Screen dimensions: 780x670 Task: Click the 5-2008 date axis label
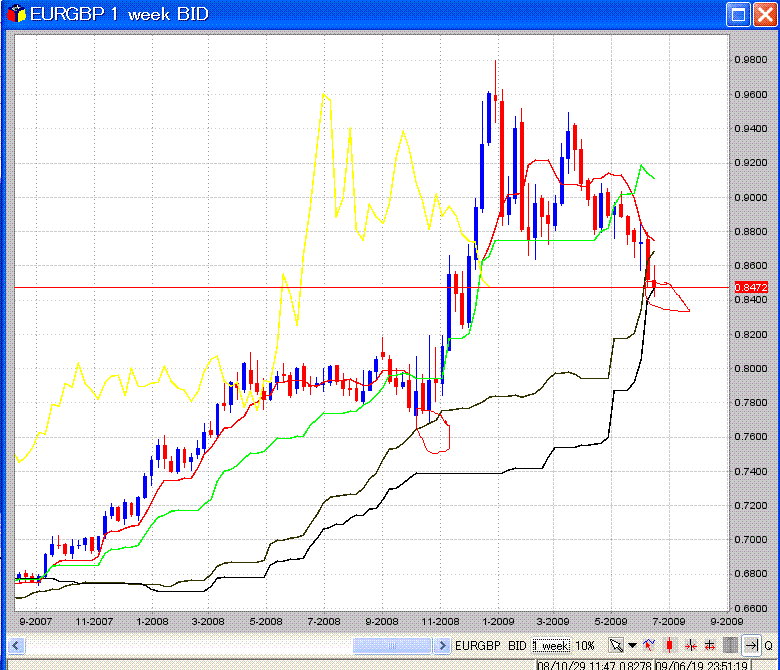pyautogui.click(x=266, y=621)
